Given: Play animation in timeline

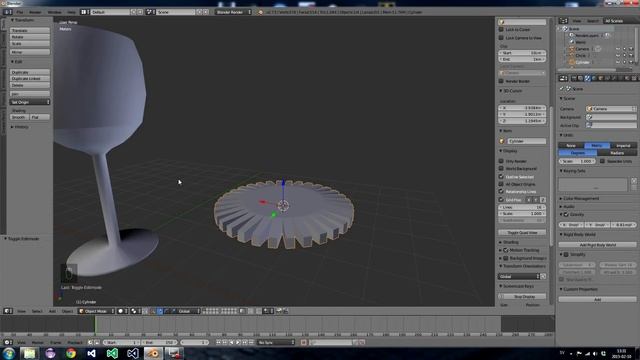Looking at the screenshot, I should tap(238, 342).
